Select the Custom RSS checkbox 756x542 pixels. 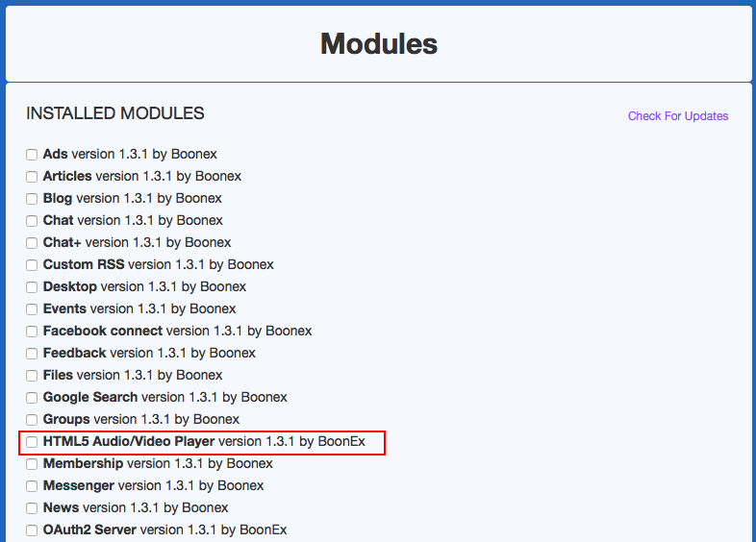coord(32,265)
